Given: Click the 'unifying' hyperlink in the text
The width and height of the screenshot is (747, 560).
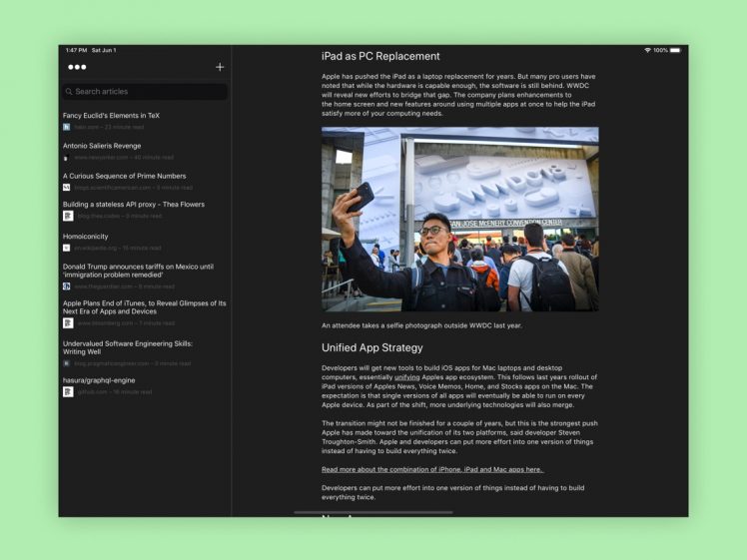Looking at the screenshot, I should (406, 377).
